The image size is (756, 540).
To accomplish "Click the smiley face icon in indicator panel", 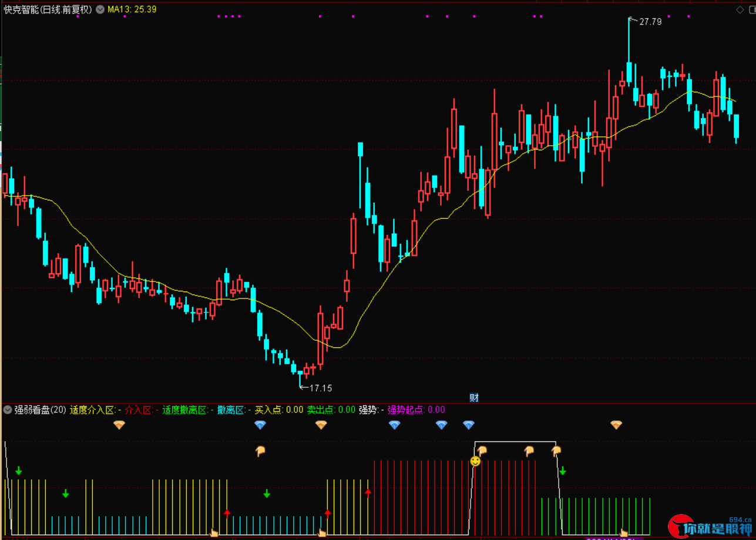I will (475, 461).
